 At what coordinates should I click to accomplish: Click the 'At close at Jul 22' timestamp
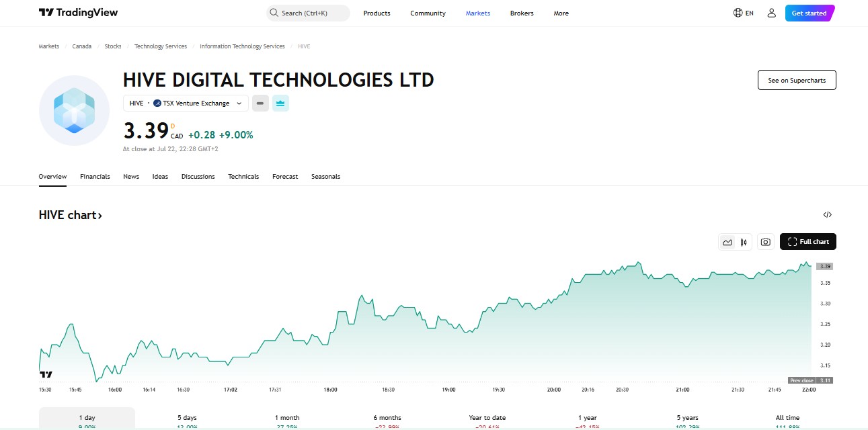point(170,149)
